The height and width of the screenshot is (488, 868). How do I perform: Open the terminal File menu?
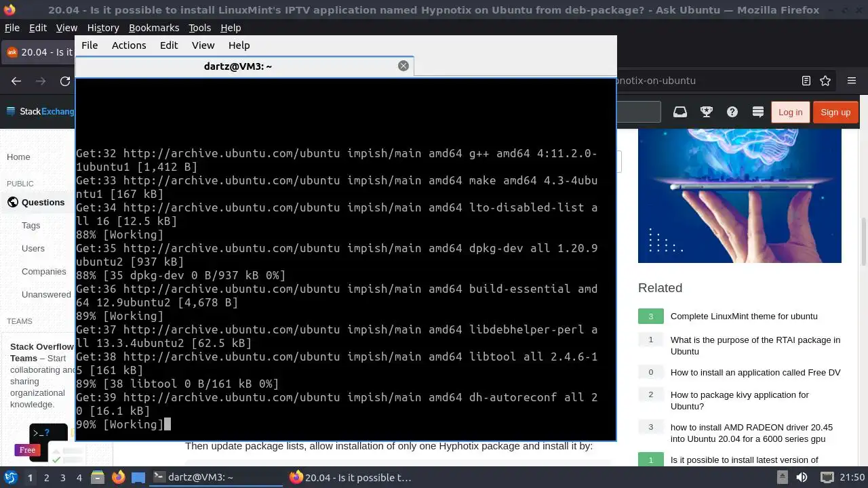point(90,45)
